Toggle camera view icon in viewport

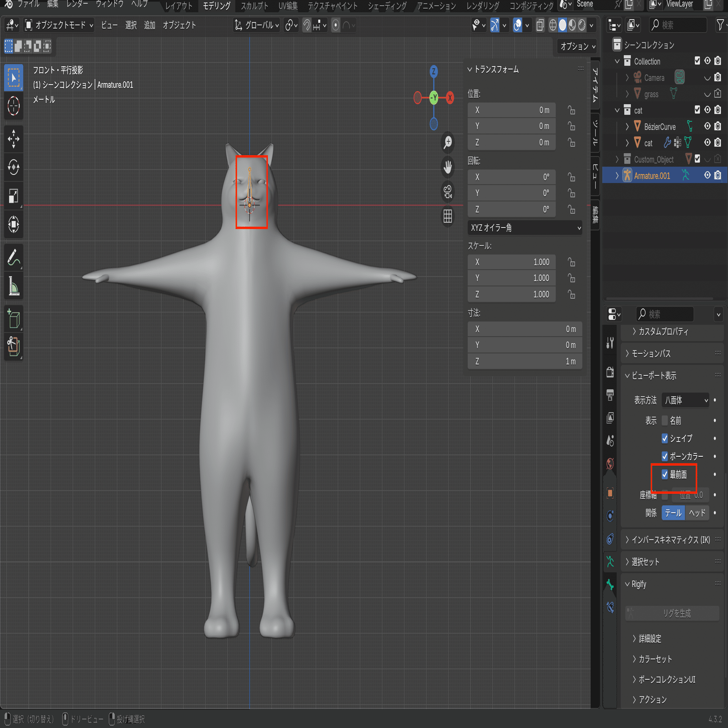click(x=448, y=192)
